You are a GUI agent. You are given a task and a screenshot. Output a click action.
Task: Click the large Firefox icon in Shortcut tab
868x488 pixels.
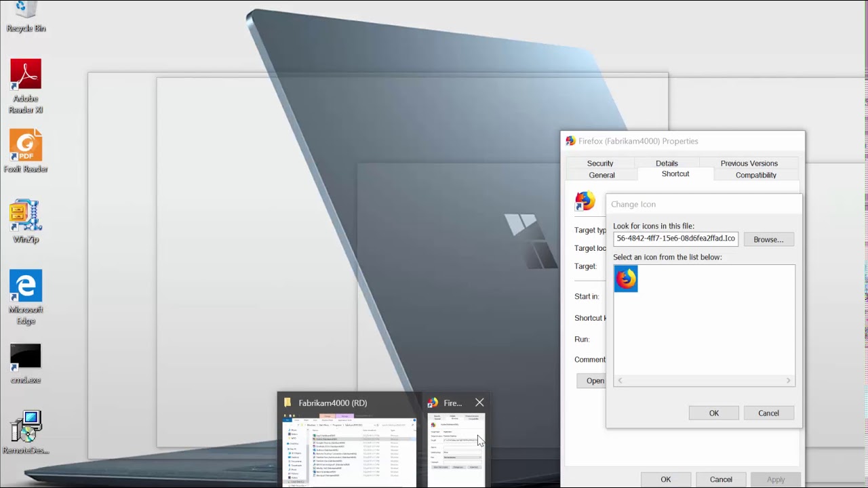[585, 201]
